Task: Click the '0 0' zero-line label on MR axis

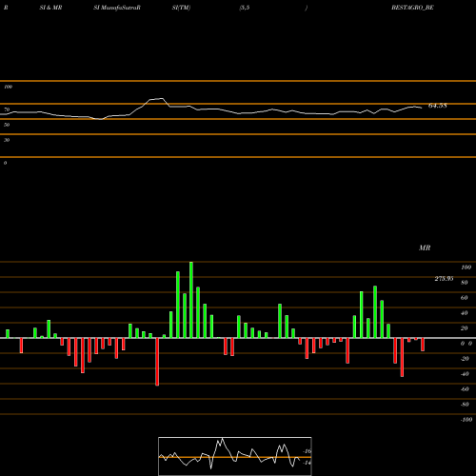Action: pyautogui.click(x=466, y=344)
